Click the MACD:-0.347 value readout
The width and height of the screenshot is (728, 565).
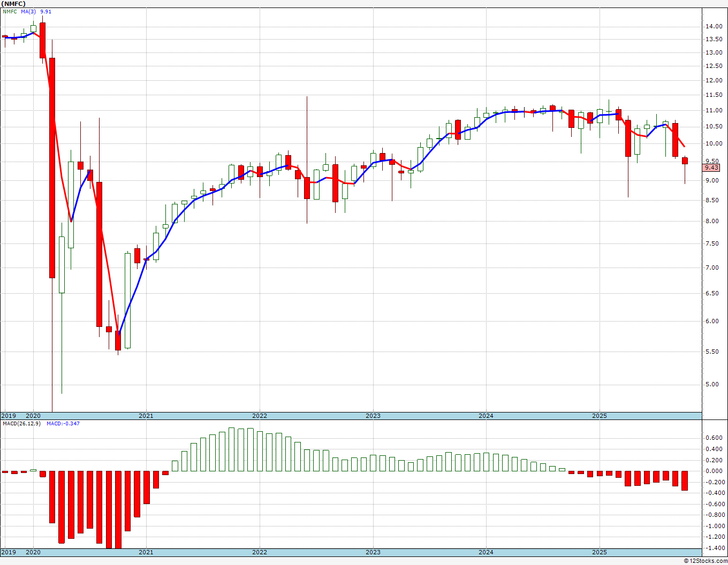point(63,423)
